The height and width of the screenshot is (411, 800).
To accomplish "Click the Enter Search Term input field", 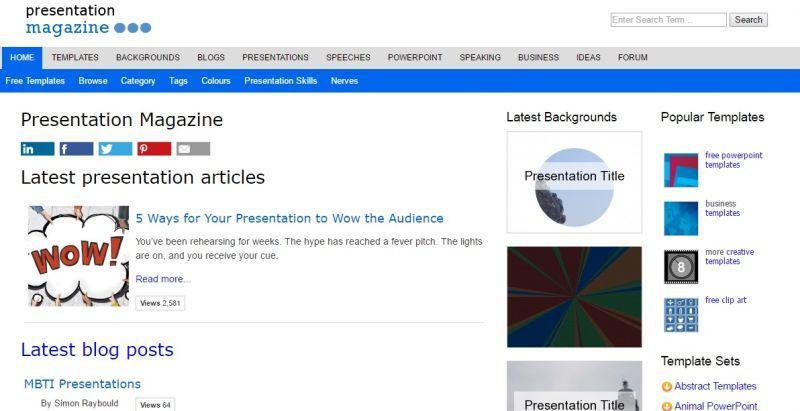I will (x=668, y=20).
